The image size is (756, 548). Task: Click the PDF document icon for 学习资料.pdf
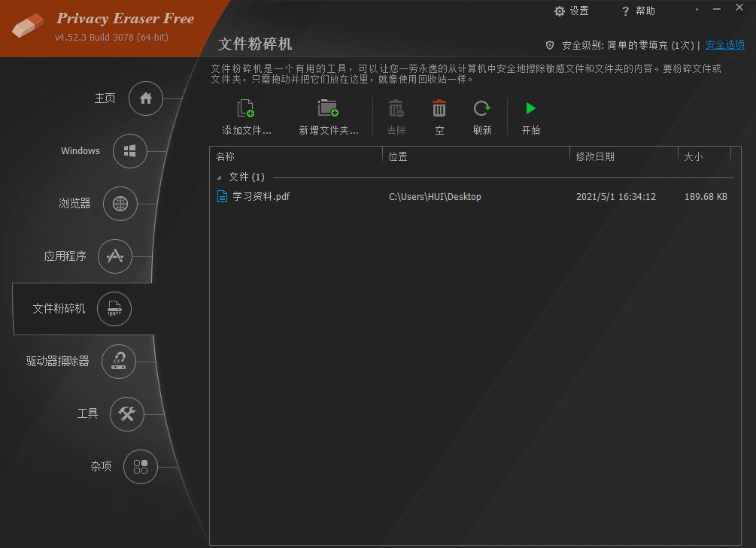[222, 196]
